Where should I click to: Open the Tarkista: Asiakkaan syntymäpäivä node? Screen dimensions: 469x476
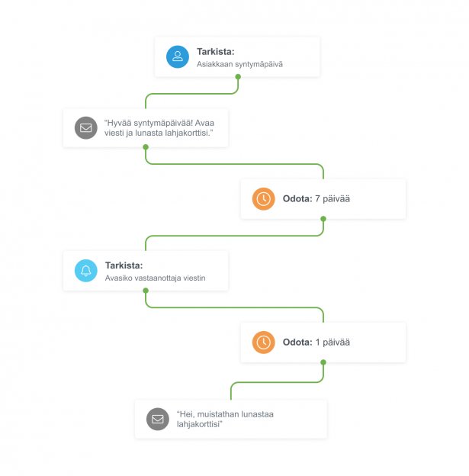pyautogui.click(x=237, y=56)
